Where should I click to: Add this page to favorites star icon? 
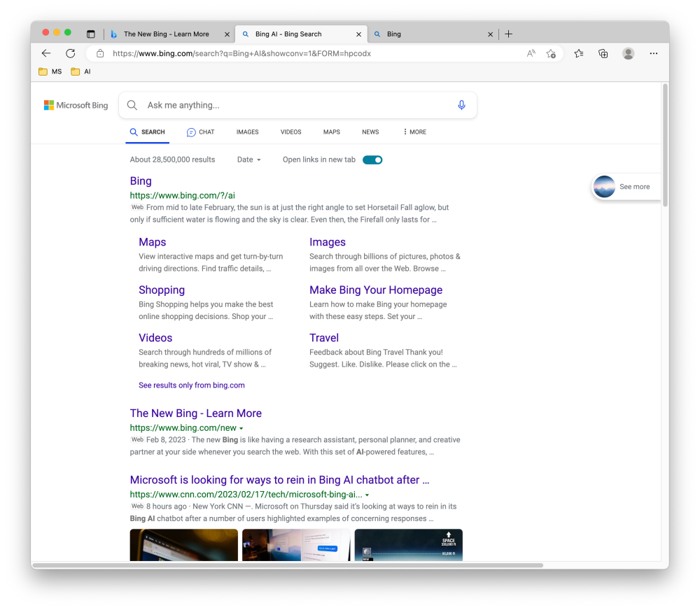click(551, 54)
